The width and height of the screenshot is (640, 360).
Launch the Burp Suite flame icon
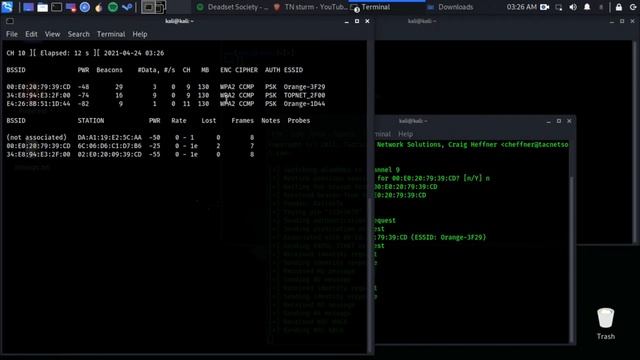99,7
